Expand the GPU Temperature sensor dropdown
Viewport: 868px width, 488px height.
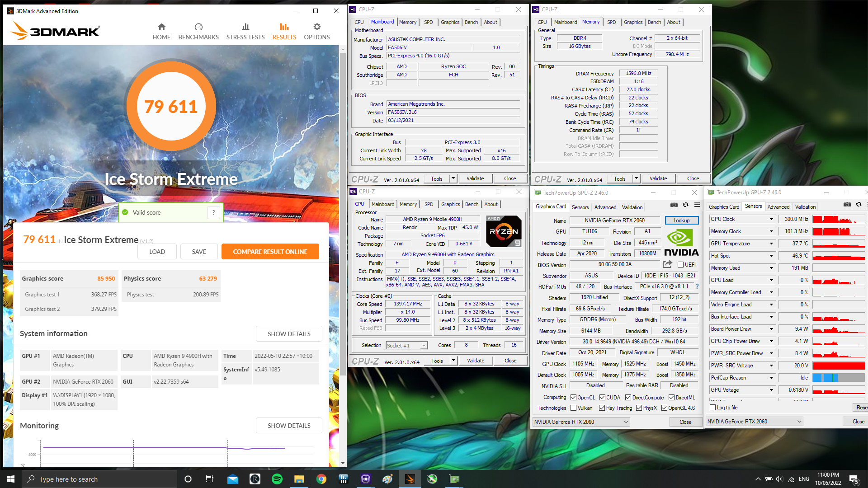[771, 244]
